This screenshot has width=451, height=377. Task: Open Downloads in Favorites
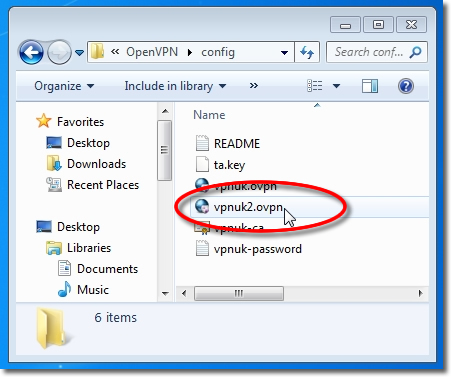tap(96, 164)
